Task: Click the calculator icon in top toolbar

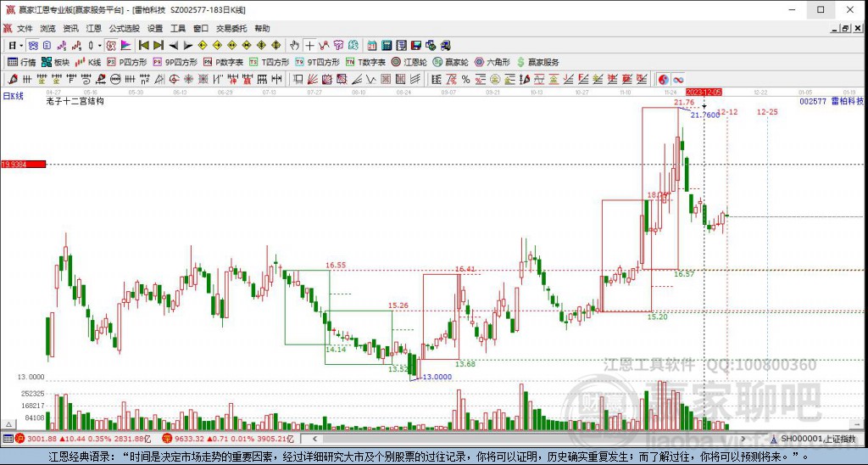Action: [x=387, y=46]
